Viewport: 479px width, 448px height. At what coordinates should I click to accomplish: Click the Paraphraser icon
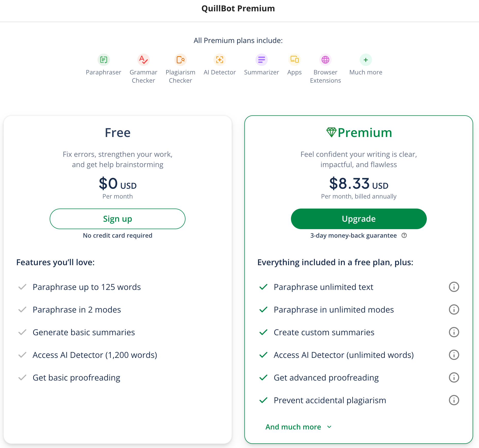click(x=103, y=60)
